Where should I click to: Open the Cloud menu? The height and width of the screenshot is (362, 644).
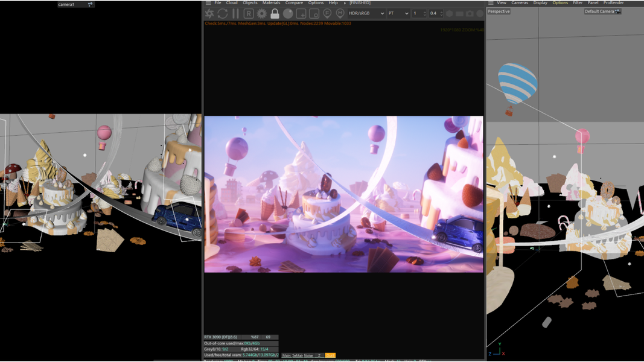tap(232, 3)
